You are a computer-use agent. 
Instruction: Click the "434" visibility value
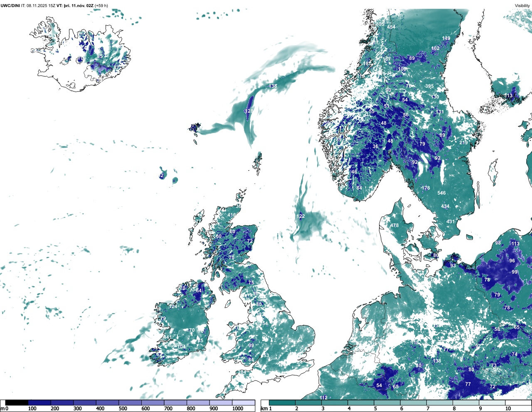[x=445, y=206]
